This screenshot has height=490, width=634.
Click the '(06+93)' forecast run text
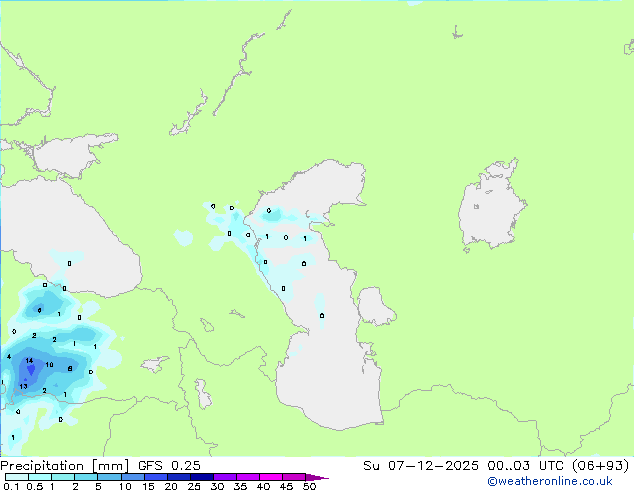click(x=601, y=466)
